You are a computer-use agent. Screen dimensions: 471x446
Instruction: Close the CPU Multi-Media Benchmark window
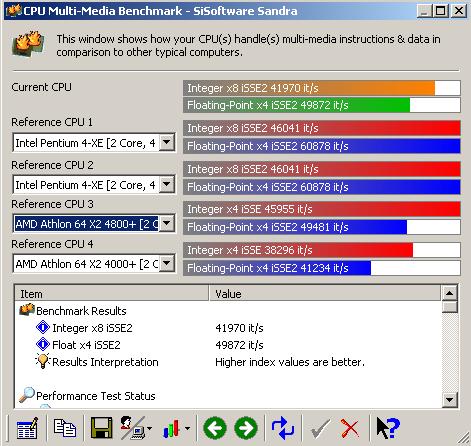click(x=459, y=11)
